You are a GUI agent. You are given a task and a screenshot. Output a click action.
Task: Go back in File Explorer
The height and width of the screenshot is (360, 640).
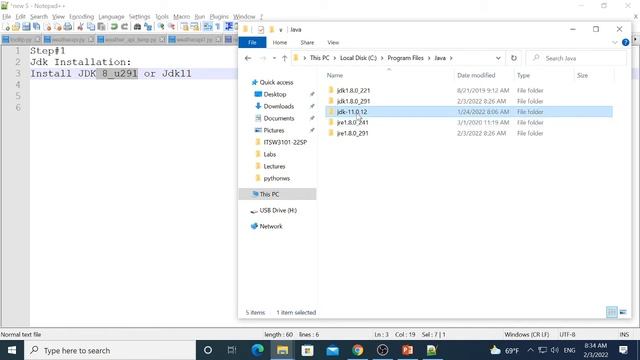pyautogui.click(x=248, y=58)
